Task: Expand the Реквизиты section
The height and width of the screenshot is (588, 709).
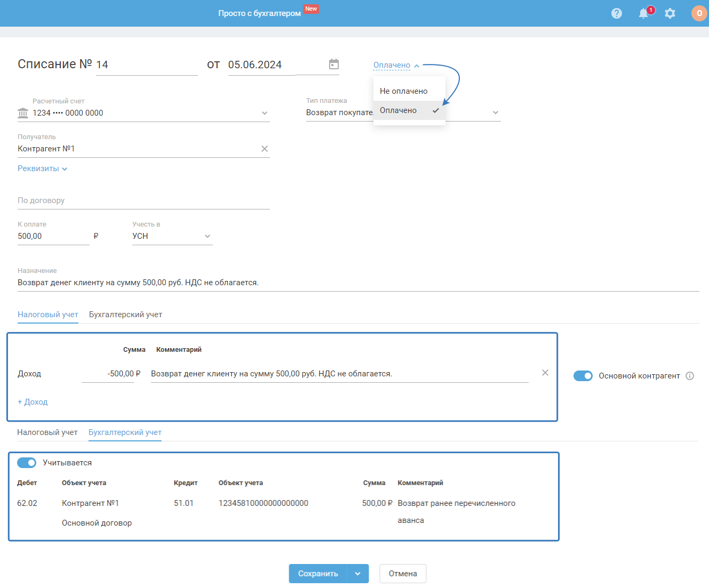Action: (x=42, y=168)
